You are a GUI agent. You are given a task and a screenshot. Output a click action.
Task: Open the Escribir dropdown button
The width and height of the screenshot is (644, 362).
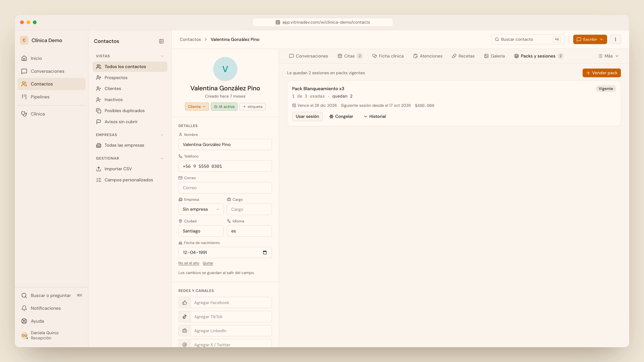(x=590, y=40)
